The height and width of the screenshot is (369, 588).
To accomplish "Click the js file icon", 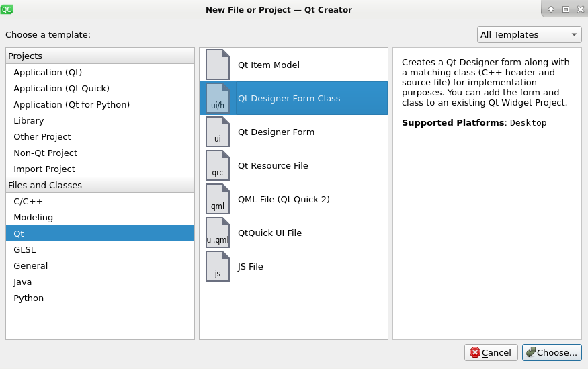I will point(218,266).
